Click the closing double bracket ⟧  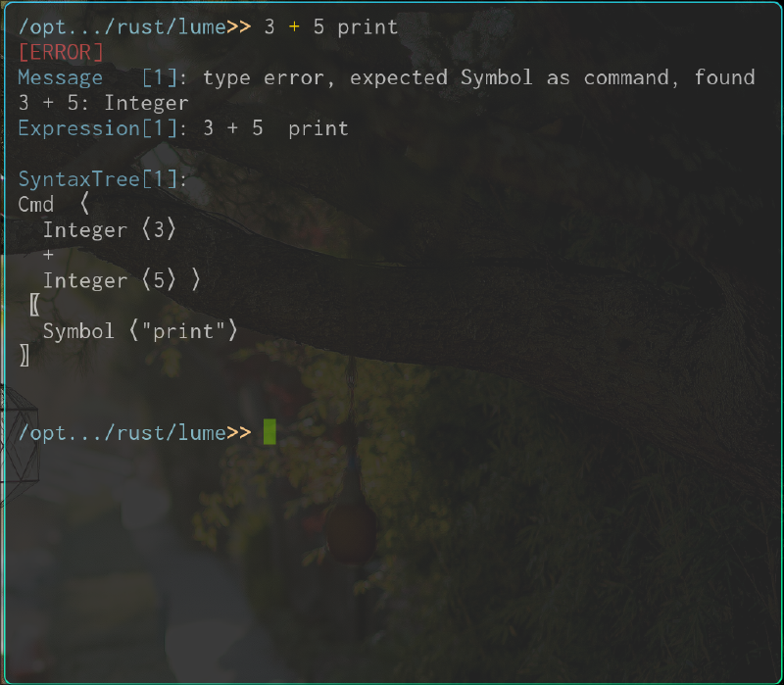click(x=24, y=356)
